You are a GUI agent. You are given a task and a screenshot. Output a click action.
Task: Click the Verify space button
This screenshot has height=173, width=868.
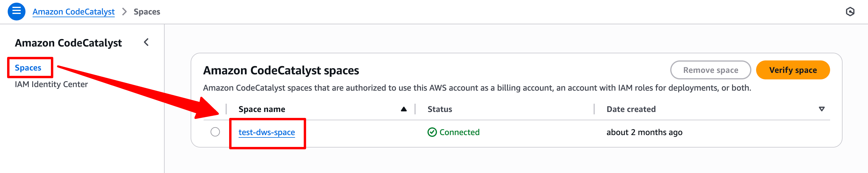click(793, 70)
